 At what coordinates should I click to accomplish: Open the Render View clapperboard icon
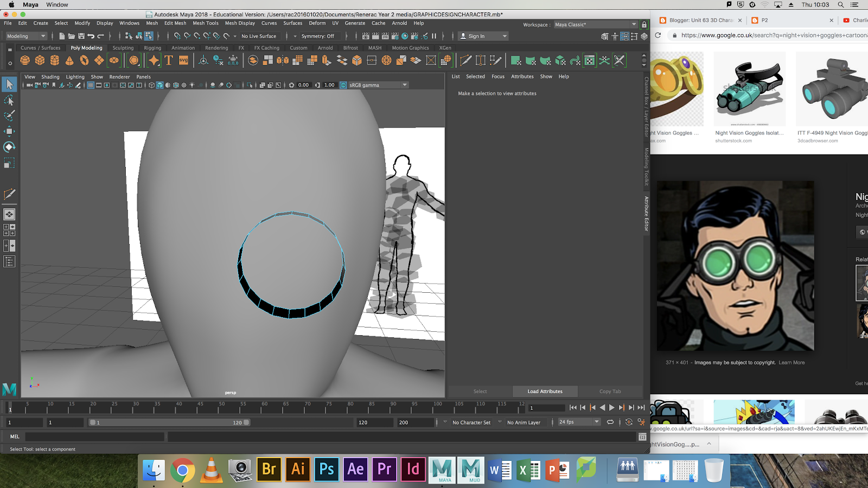coord(366,36)
